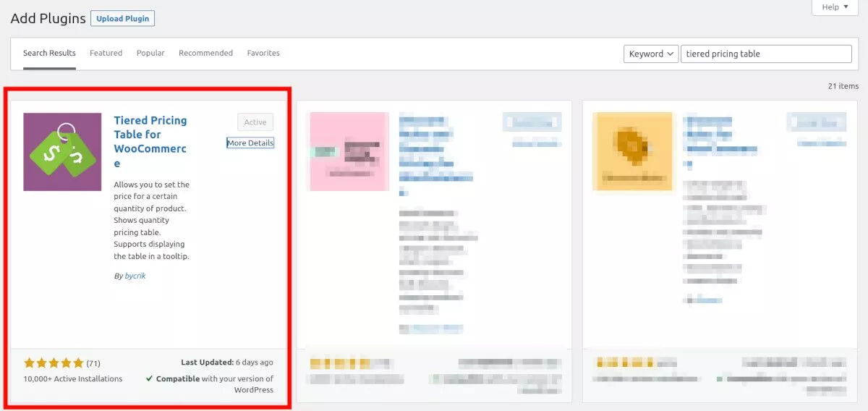Open the Recommended tab

point(205,53)
